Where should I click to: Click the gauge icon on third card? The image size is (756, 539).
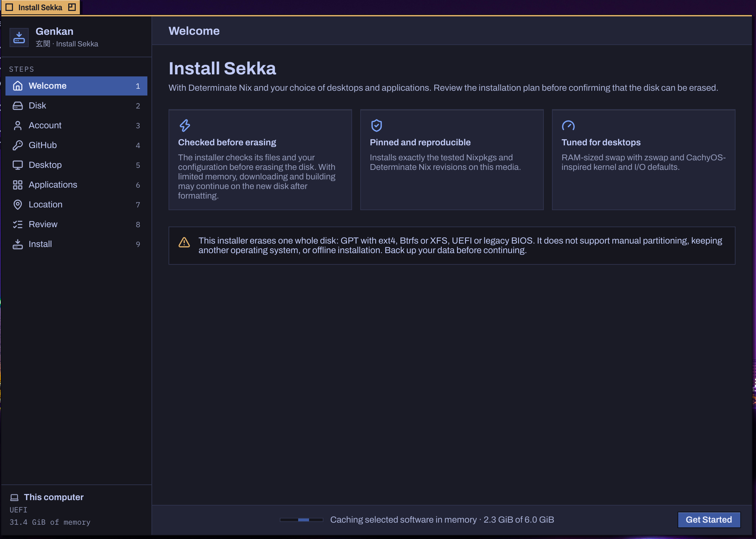point(568,126)
